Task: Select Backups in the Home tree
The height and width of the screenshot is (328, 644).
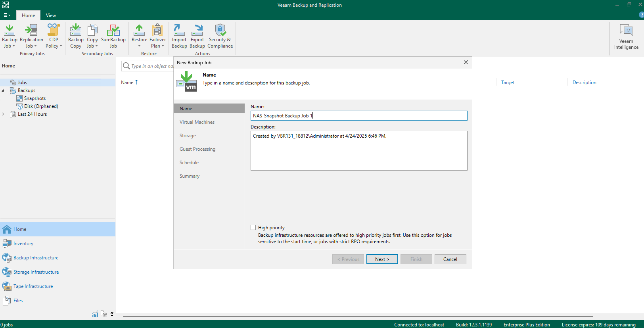Action: pyautogui.click(x=26, y=90)
